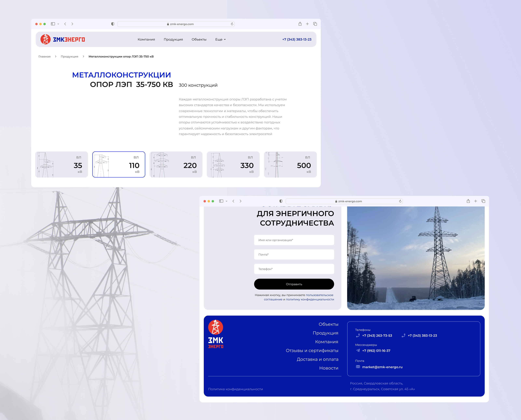Viewport: 521px width, 420px height.
Task: Click the envelope icon beside market email
Action: tap(358, 367)
